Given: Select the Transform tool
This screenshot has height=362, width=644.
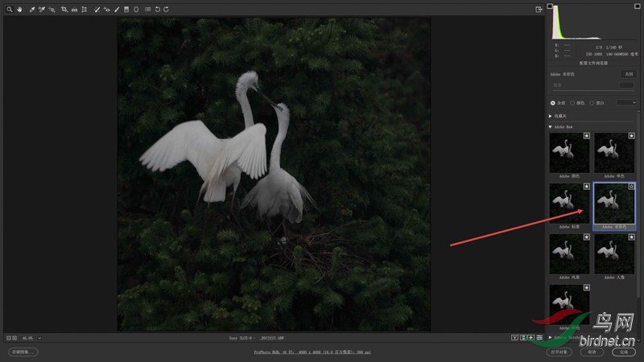Looking at the screenshot, I should coord(85,9).
